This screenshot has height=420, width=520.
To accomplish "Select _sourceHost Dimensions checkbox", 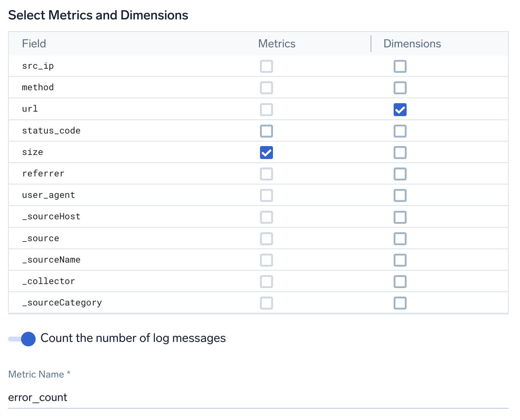I will tap(400, 217).
